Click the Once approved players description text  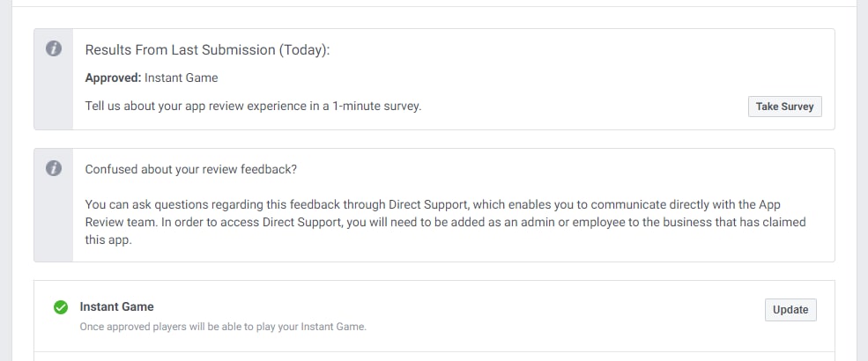pos(222,327)
